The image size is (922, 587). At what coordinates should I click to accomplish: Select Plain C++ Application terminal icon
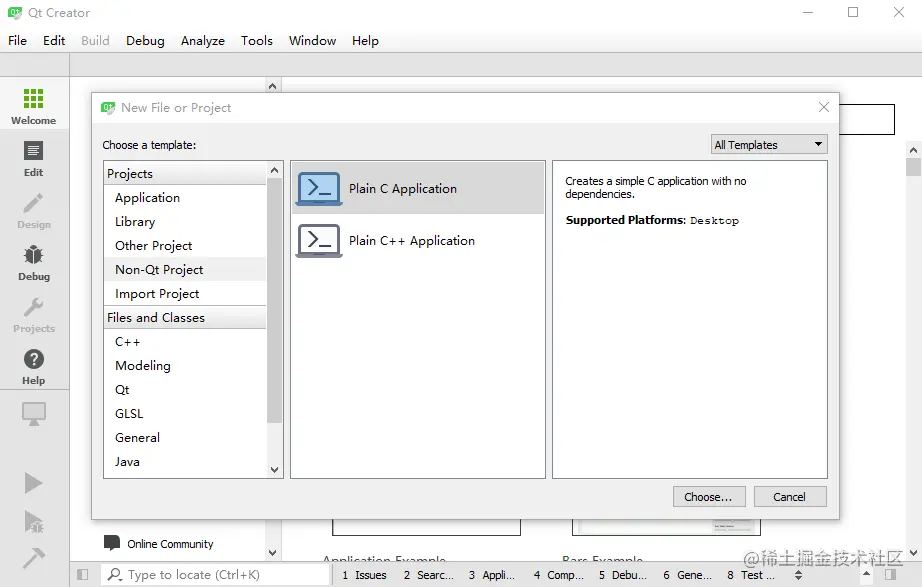[318, 240]
